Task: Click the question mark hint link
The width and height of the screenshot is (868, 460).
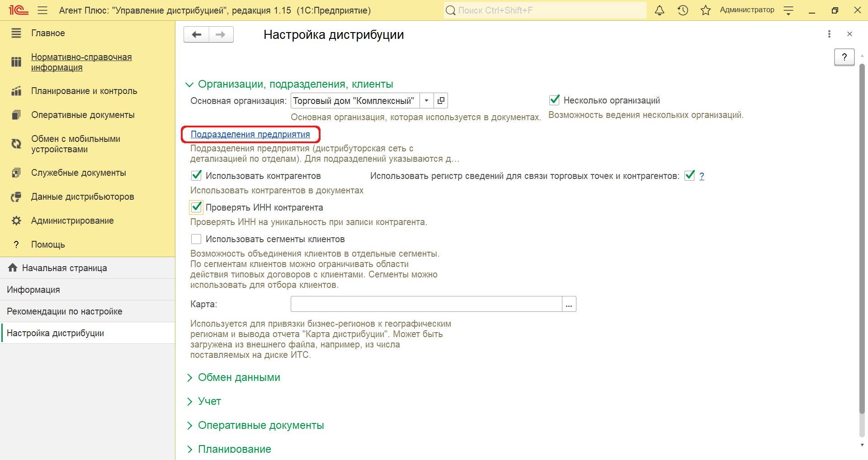Action: click(702, 176)
